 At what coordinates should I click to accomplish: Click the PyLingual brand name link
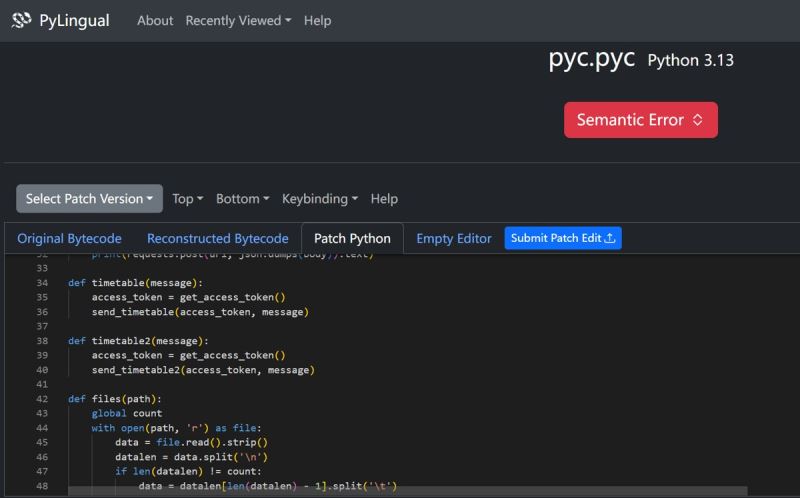pyautogui.click(x=74, y=20)
